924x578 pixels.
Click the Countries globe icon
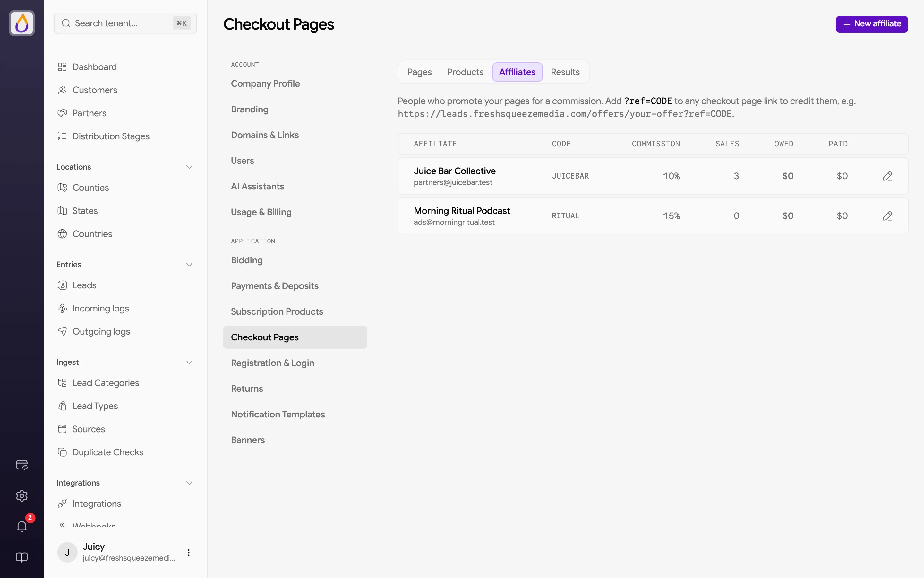(x=62, y=234)
